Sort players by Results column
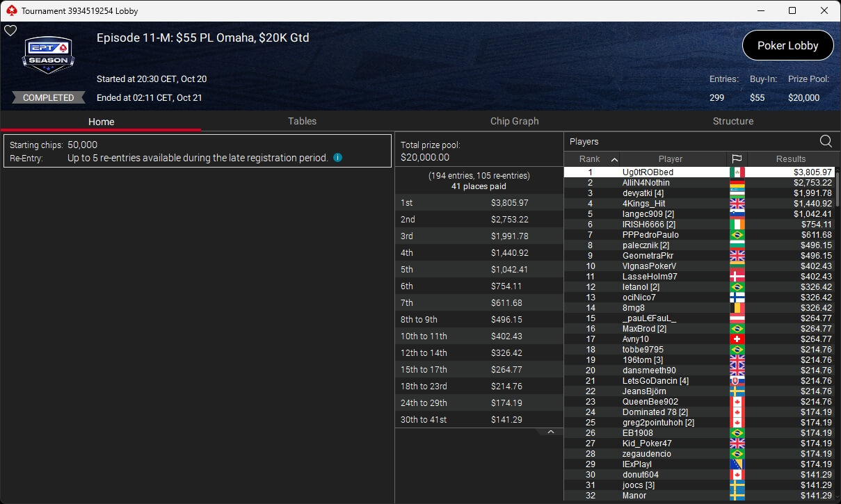Viewport: 841px width, 504px height. (x=791, y=159)
